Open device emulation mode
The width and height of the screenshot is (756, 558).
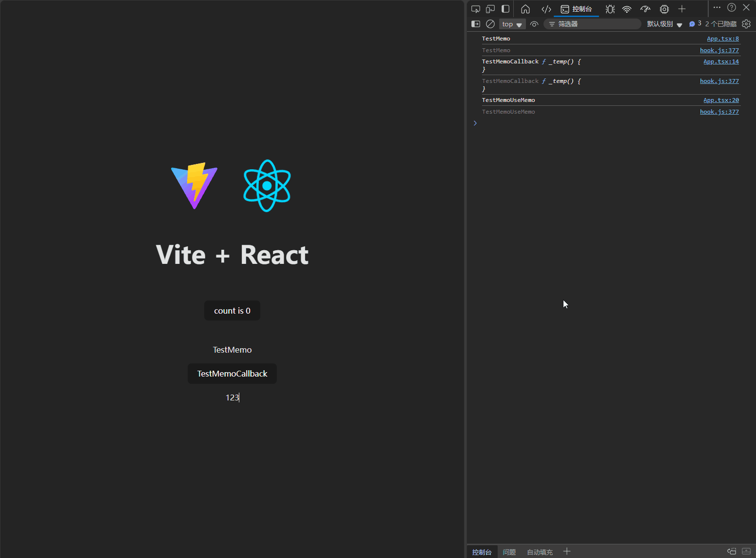490,8
